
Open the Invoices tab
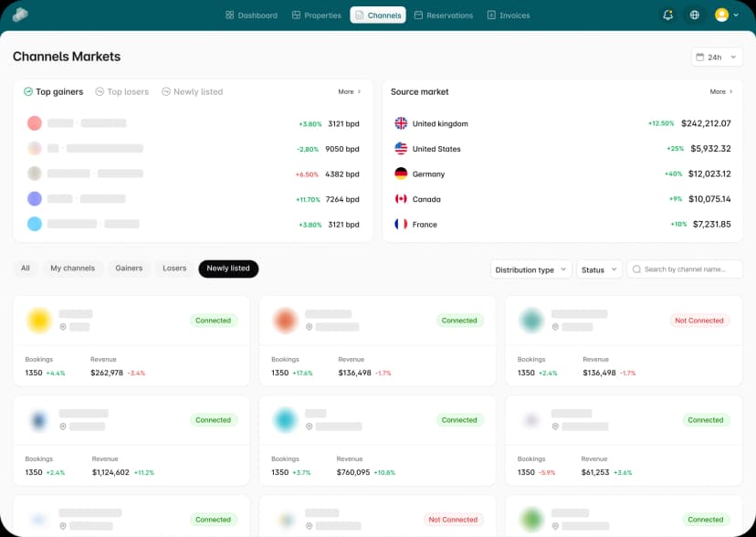509,16
